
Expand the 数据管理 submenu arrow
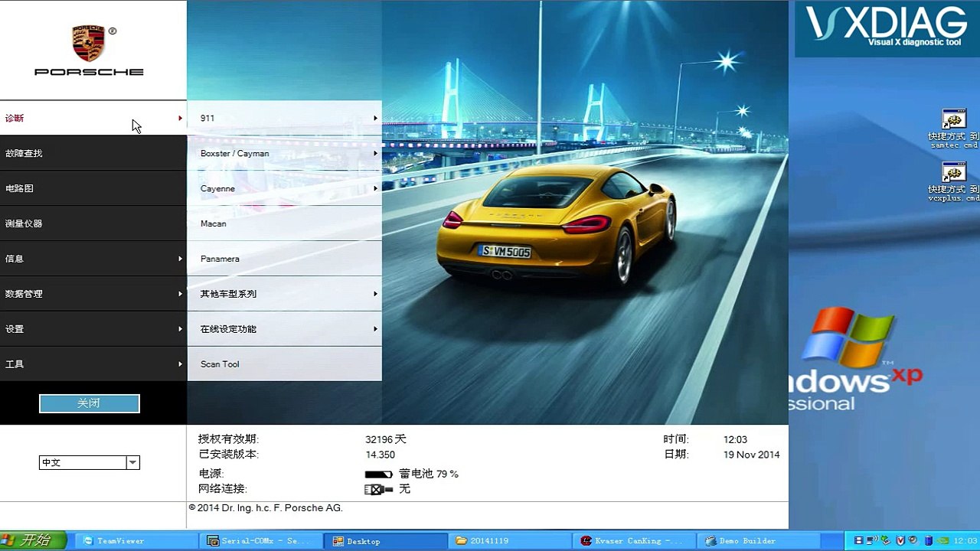pyautogui.click(x=181, y=294)
